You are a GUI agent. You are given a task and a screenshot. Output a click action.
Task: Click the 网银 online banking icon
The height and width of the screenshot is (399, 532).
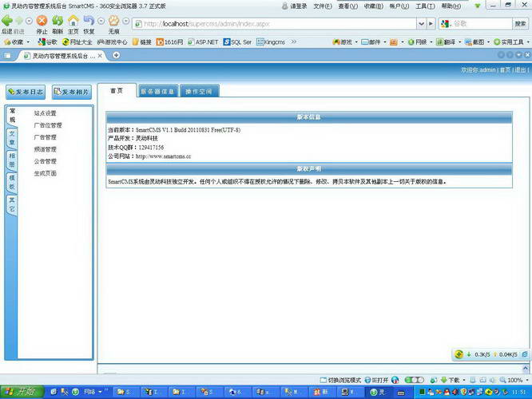[x=417, y=42]
